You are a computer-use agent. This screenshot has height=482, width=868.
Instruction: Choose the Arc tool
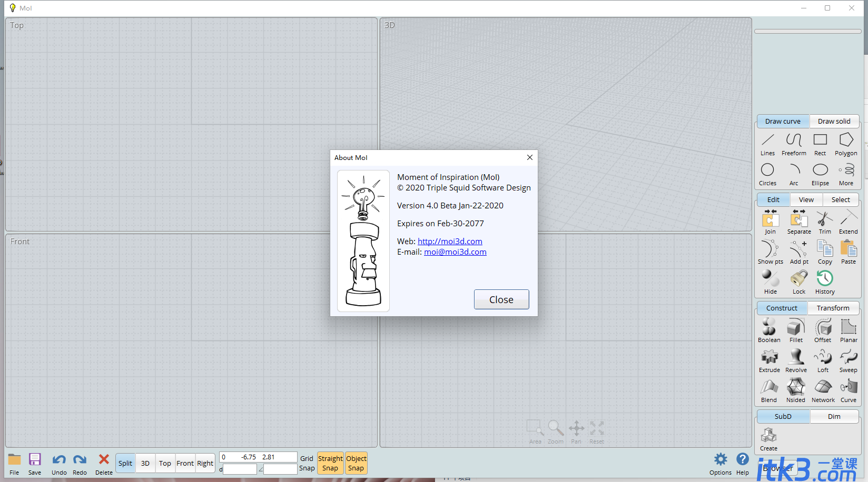point(794,174)
